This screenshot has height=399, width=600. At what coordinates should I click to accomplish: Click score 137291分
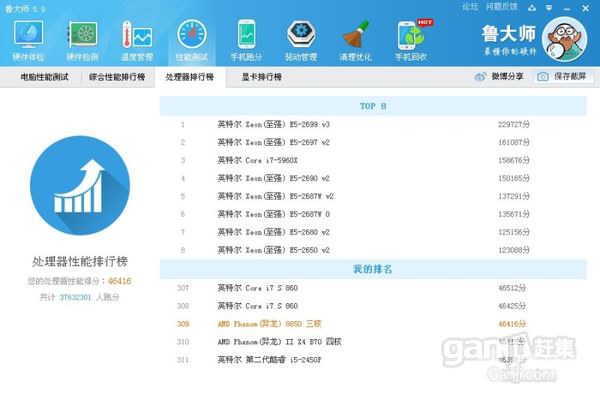[x=514, y=196]
